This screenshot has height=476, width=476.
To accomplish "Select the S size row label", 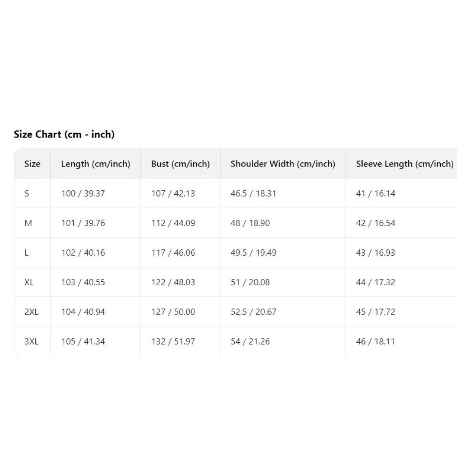I will [27, 193].
